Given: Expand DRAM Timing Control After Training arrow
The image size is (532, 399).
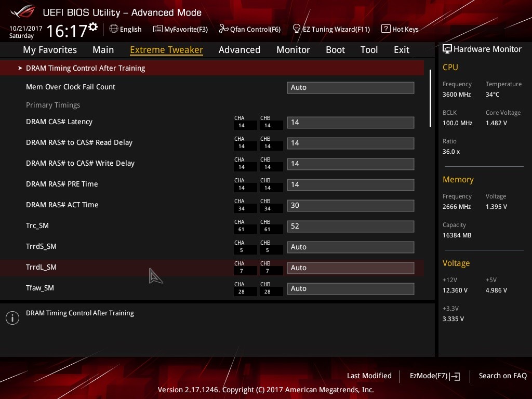Looking at the screenshot, I should click(20, 68).
